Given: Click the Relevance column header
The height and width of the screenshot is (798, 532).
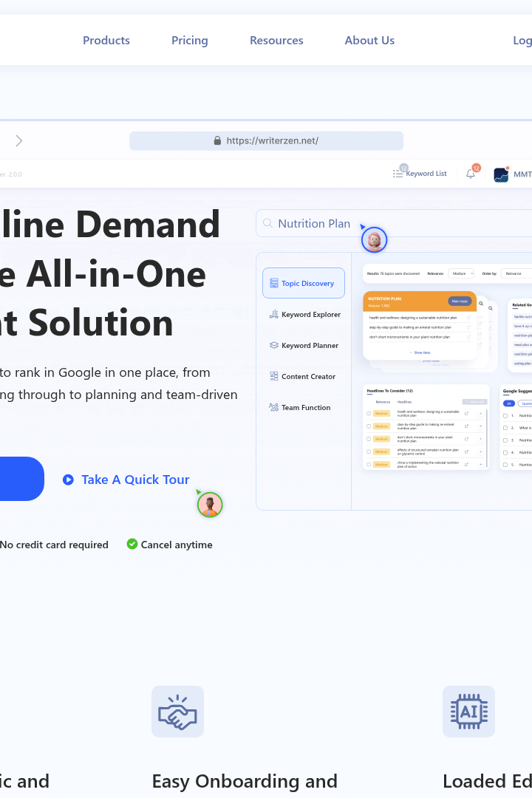Looking at the screenshot, I should click(383, 402).
